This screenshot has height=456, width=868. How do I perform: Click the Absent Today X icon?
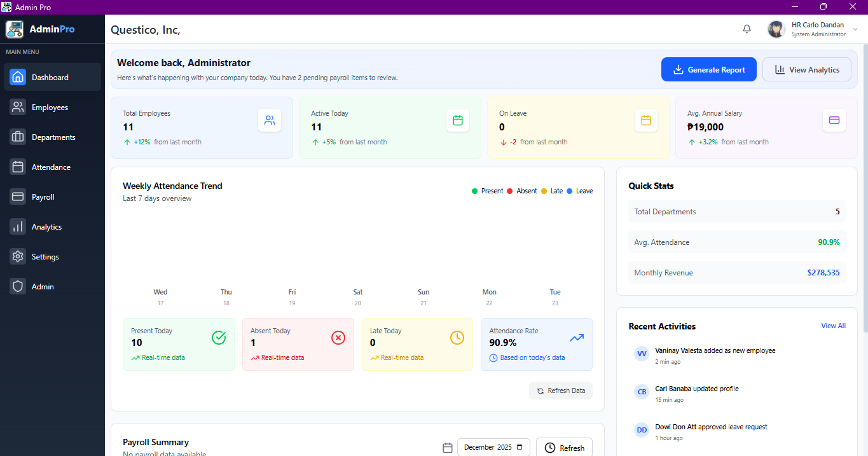click(338, 338)
